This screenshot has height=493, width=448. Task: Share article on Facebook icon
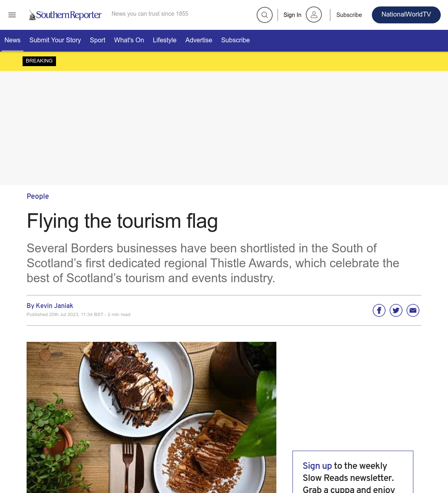point(379,310)
